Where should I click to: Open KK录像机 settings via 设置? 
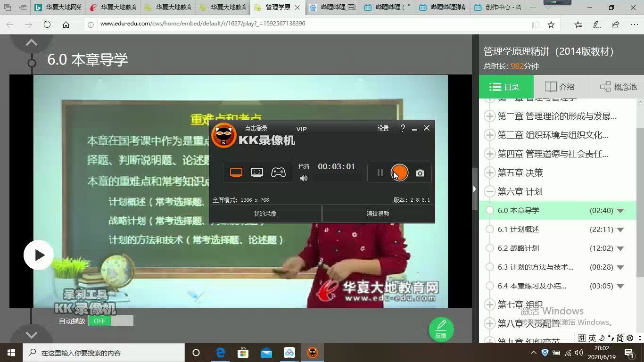click(x=383, y=128)
